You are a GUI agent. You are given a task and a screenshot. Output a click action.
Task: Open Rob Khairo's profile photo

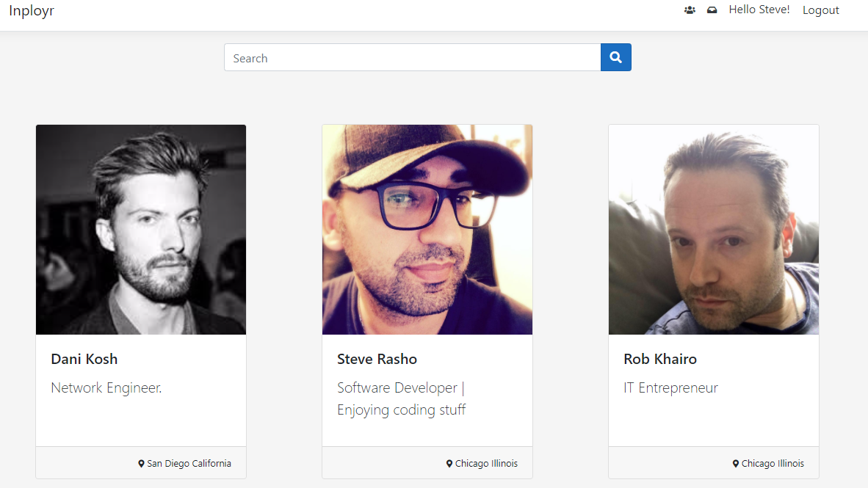[714, 230]
